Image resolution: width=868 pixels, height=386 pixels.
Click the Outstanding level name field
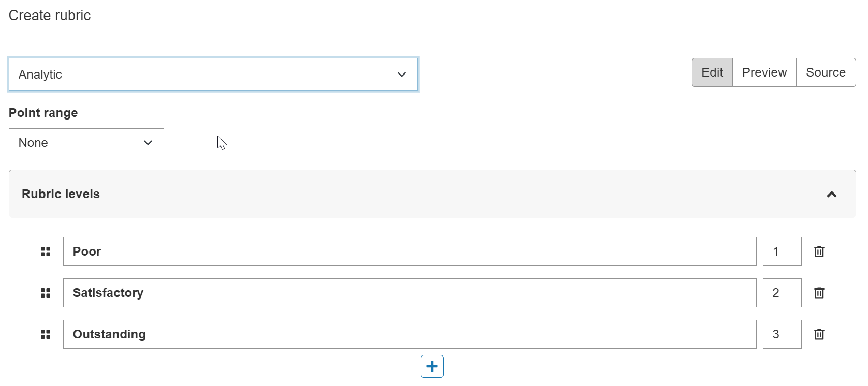409,334
